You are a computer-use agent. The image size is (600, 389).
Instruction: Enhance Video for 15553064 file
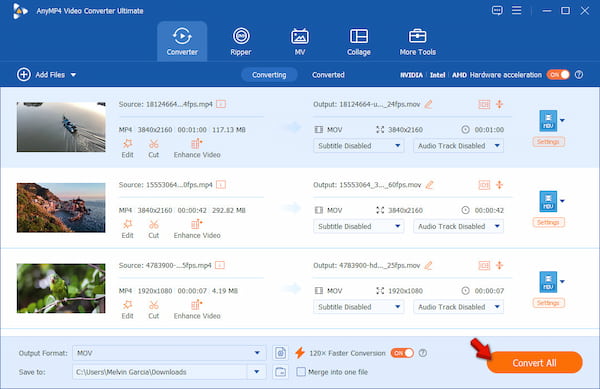(x=197, y=229)
